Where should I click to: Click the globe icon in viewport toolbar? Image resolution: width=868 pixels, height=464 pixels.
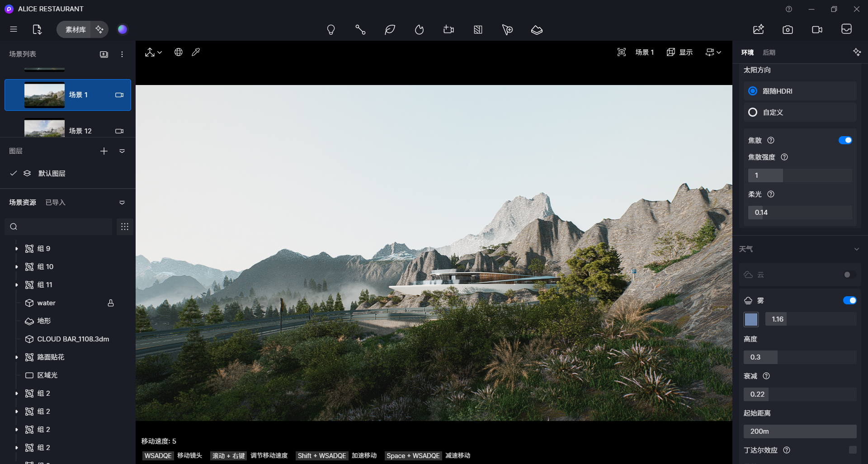click(x=179, y=52)
